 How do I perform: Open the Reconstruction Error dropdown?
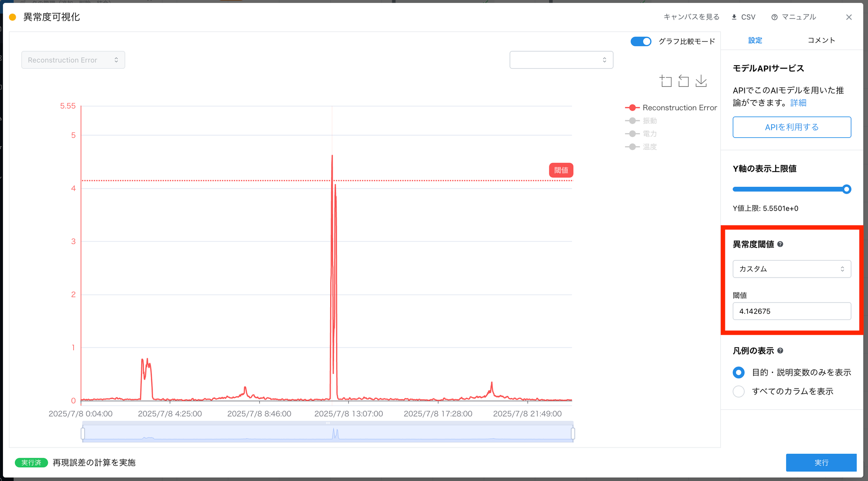[73, 60]
